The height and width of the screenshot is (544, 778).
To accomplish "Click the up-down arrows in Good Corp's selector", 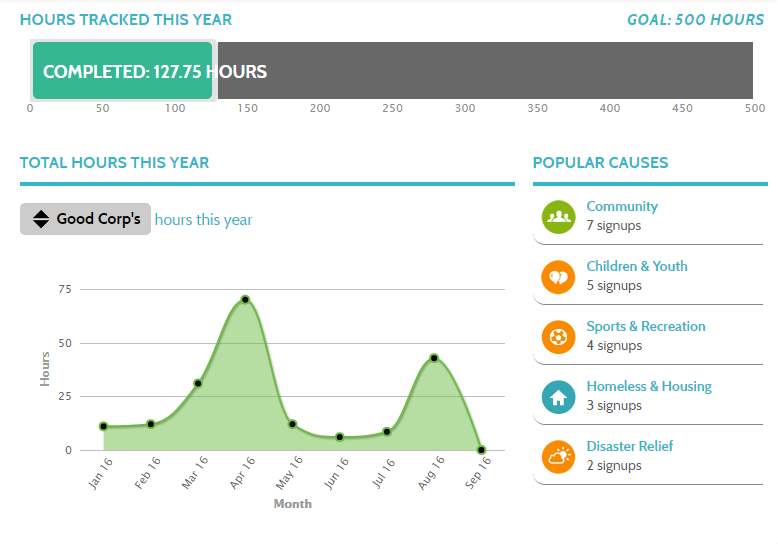I will (41, 219).
